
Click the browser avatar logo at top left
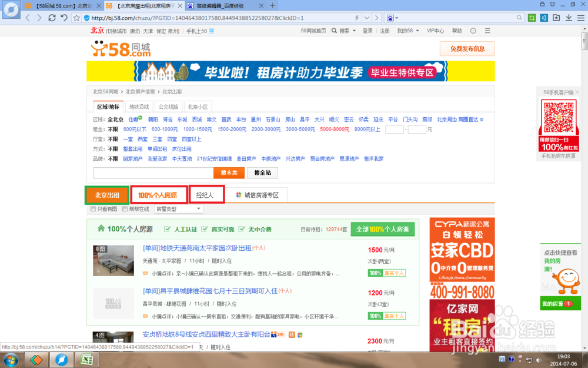coord(11,10)
